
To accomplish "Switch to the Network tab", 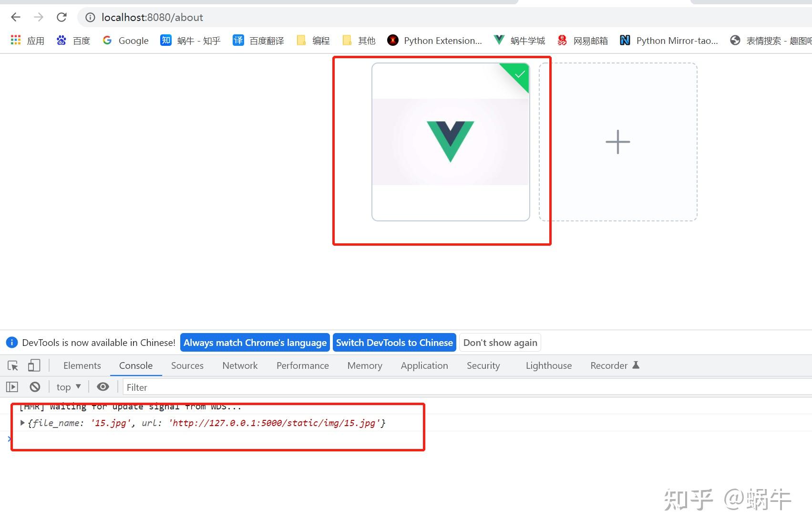I will tap(240, 365).
